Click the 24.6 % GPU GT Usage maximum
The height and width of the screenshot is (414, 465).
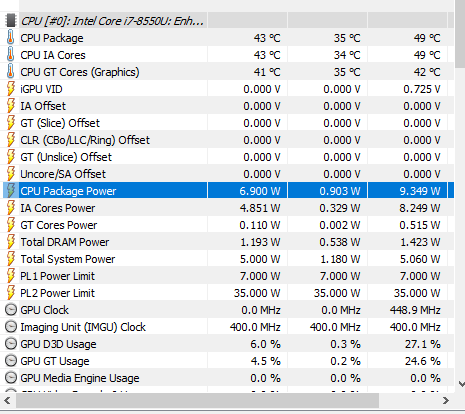pos(423,361)
